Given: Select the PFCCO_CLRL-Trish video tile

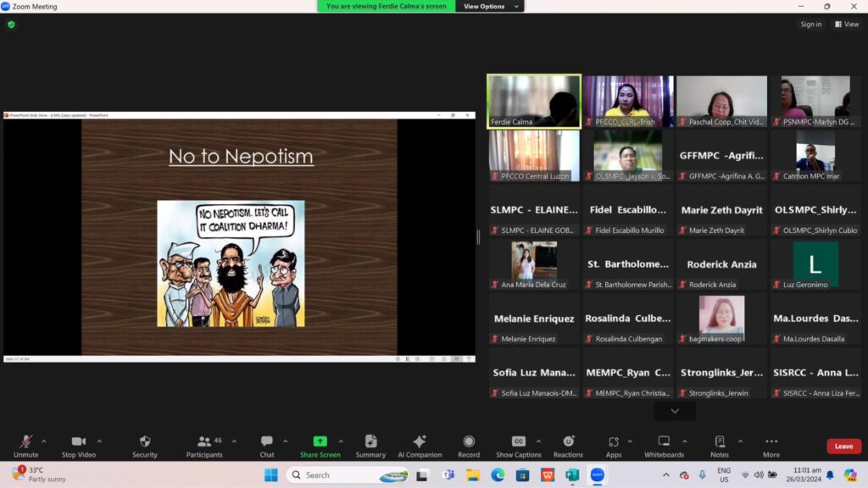Looking at the screenshot, I should (628, 102).
